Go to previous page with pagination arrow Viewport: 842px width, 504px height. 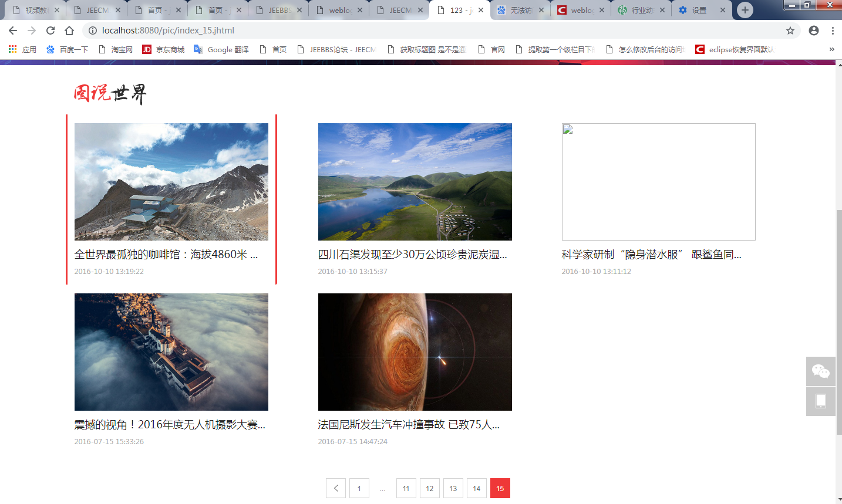[x=336, y=488]
